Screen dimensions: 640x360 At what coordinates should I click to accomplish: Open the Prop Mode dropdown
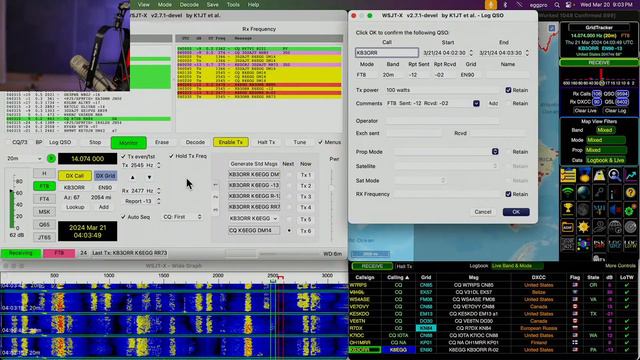(495, 151)
